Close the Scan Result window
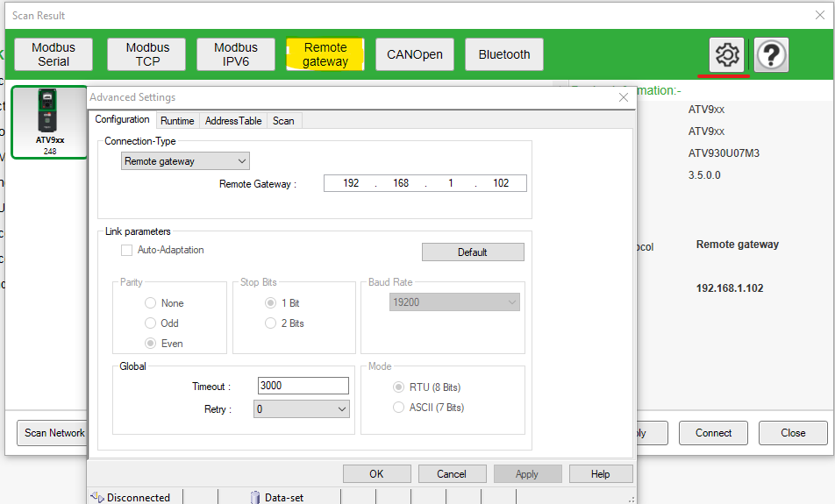This screenshot has width=835, height=504. tap(820, 16)
